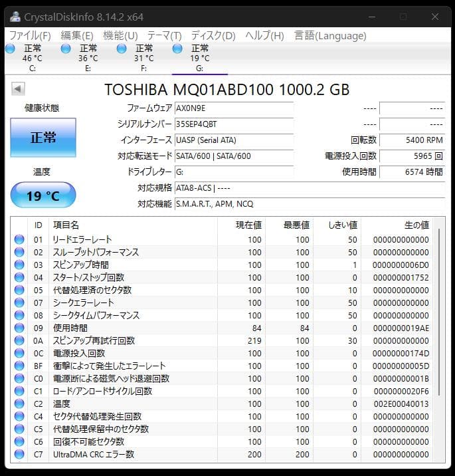Click raw value 0000000019AE of 使用時間

click(x=401, y=328)
